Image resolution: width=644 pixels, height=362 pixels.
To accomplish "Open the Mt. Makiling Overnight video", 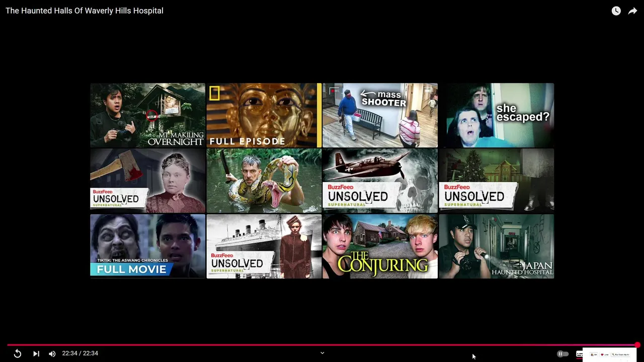I will coord(147,115).
